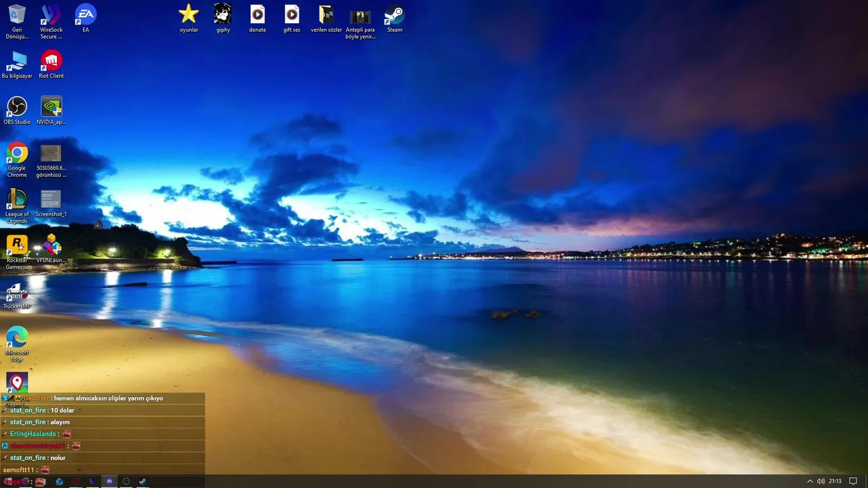Open the Geri Dönüşüm recycle bin icon
Viewport: 868px width, 488px height.
point(17,22)
